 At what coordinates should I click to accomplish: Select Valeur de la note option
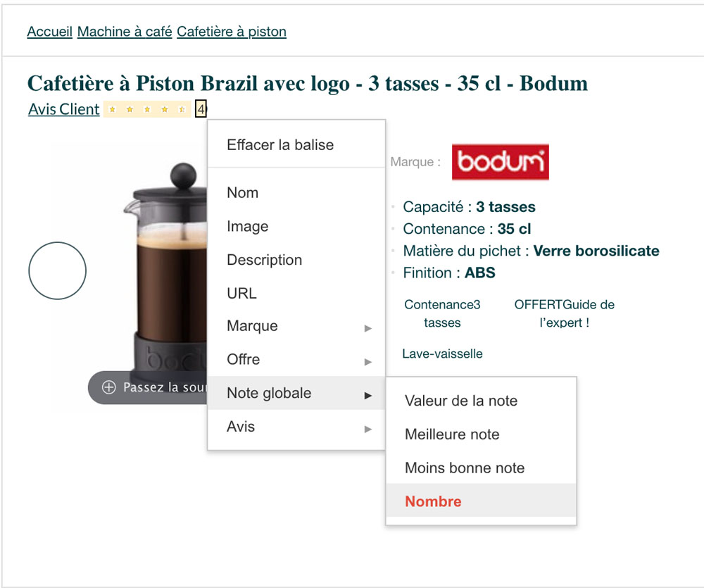(481, 401)
